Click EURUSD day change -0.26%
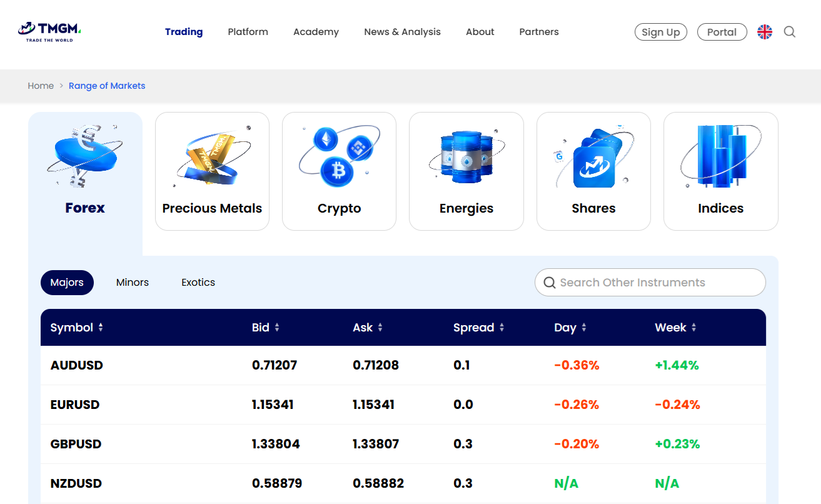Viewport: 821px width, 504px height. [577, 405]
